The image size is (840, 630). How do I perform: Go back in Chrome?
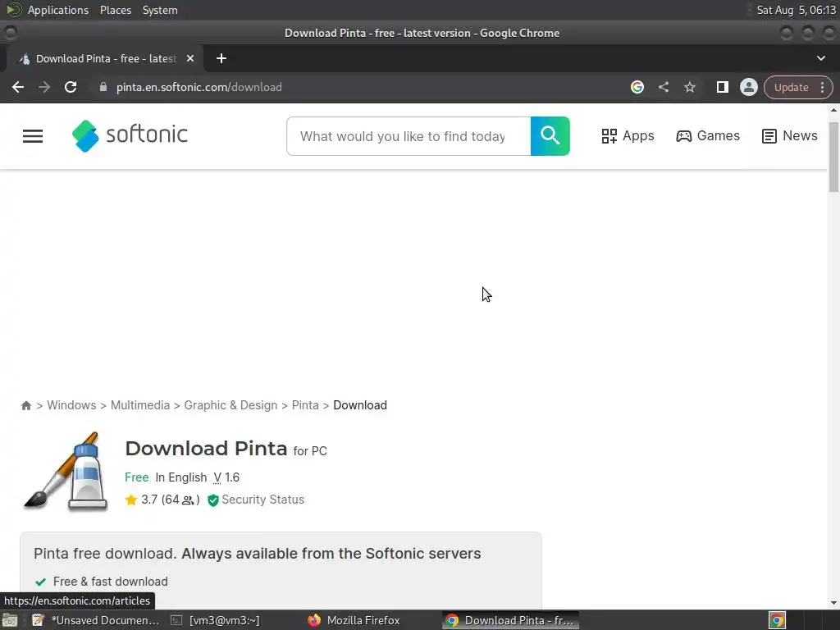click(x=18, y=87)
